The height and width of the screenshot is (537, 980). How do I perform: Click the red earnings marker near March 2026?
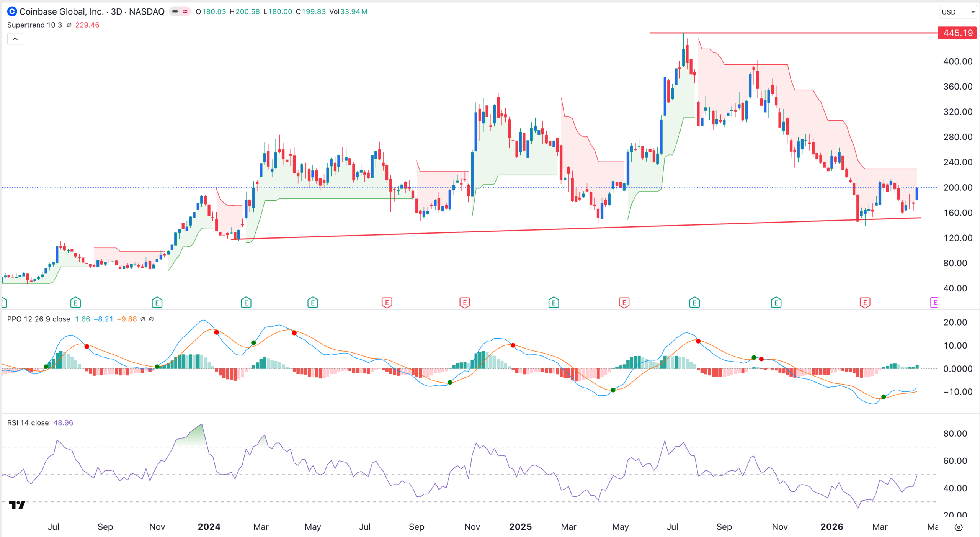click(865, 302)
